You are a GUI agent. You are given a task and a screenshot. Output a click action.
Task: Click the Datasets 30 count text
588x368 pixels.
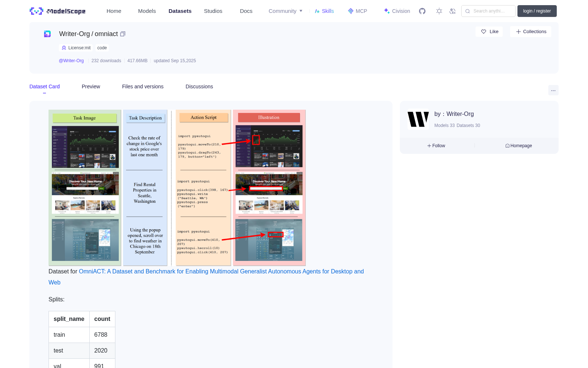pyautogui.click(x=468, y=125)
